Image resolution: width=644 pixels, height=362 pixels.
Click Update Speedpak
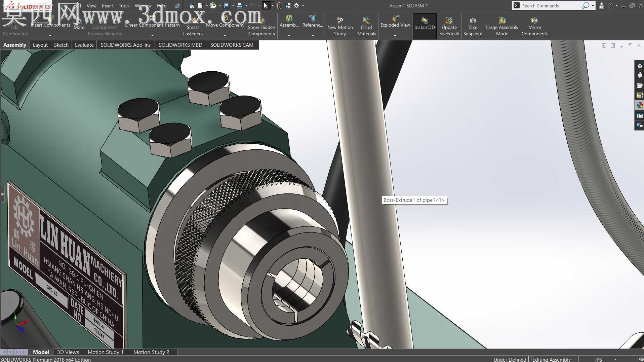coord(449,27)
